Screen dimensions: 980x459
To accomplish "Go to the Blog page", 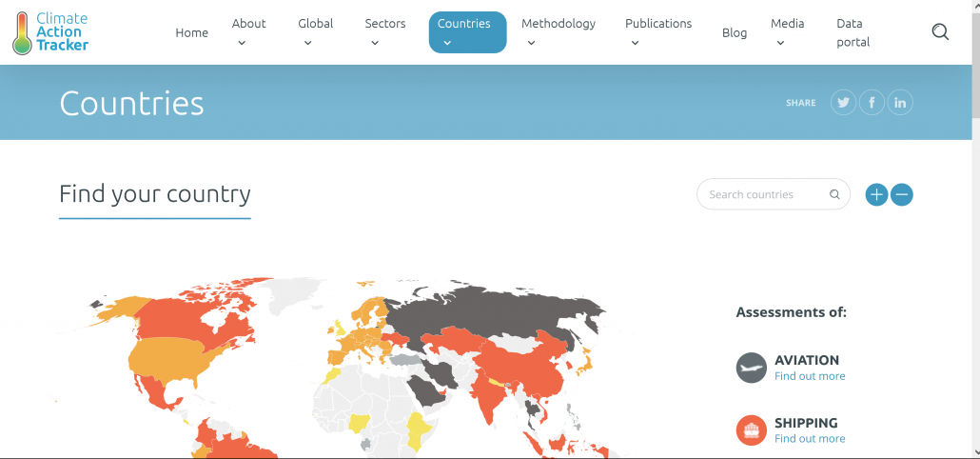I will pos(735,32).
